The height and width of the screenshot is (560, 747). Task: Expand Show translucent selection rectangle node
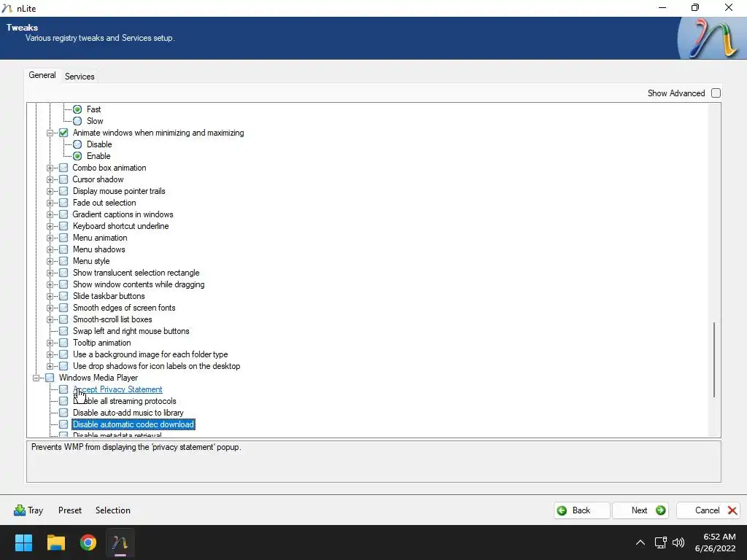pos(50,273)
